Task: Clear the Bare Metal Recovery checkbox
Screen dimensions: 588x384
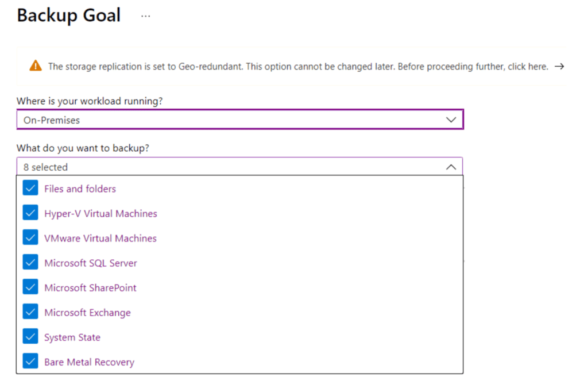Action: tap(30, 362)
